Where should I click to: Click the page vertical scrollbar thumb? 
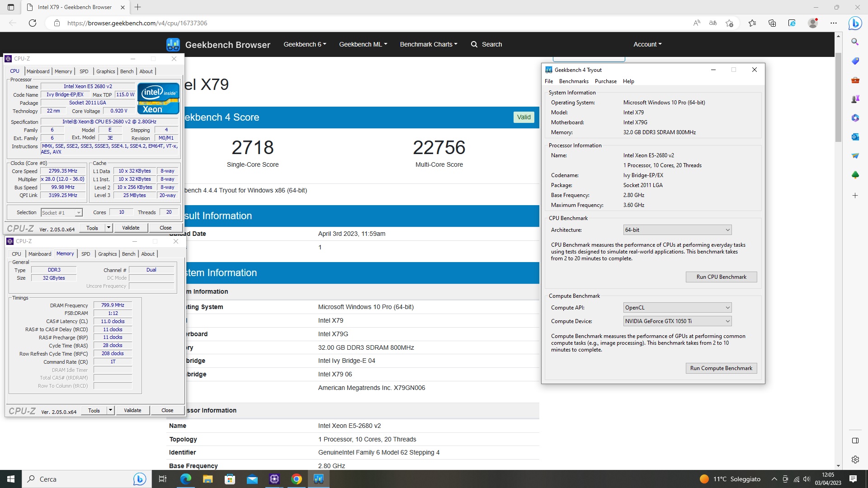[x=839, y=97]
